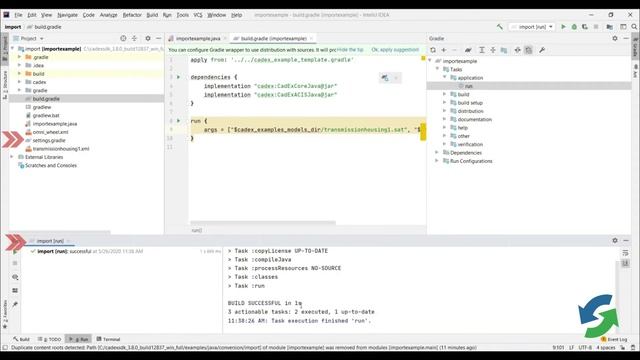Image resolution: width=640 pixels, height=360 pixels.
Task: Open Gradle panel gear options
Action: coord(615,38)
